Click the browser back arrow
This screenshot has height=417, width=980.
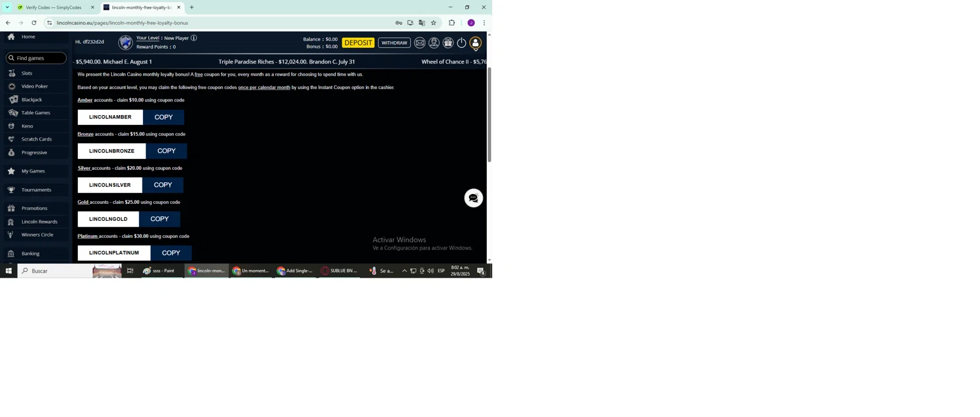pos(8,23)
